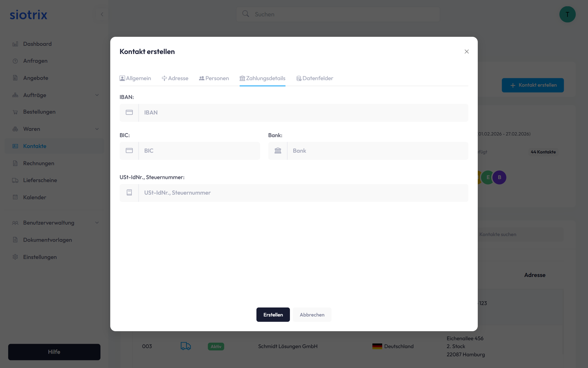Click the user avatar T icon
This screenshot has width=588, height=368.
[567, 14]
